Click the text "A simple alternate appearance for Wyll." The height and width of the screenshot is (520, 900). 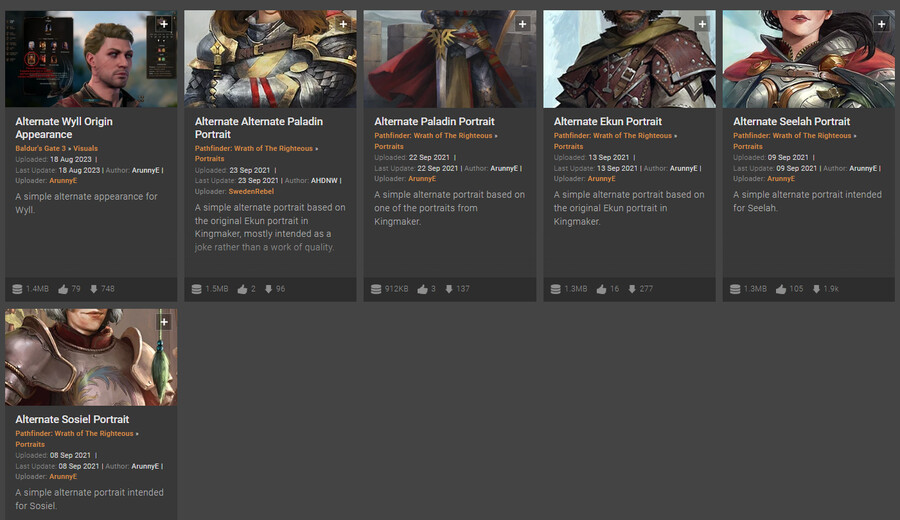pos(86,203)
